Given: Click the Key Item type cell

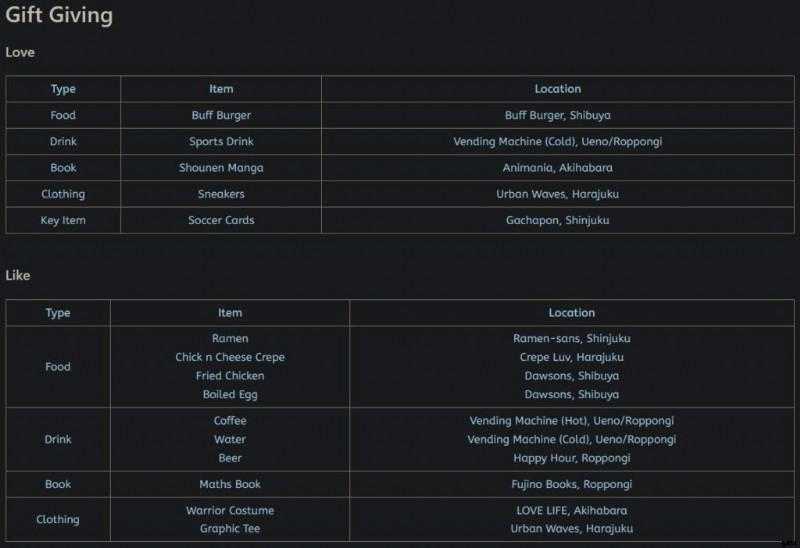Looking at the screenshot, I should click(63, 220).
